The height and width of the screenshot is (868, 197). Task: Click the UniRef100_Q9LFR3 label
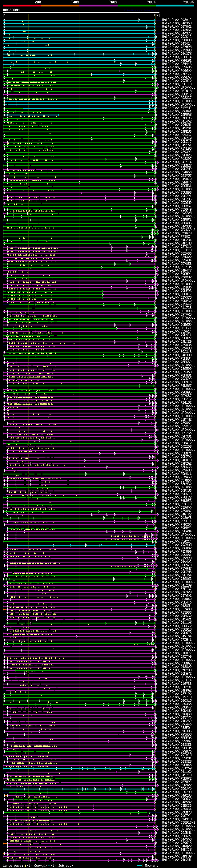[177, 291]
